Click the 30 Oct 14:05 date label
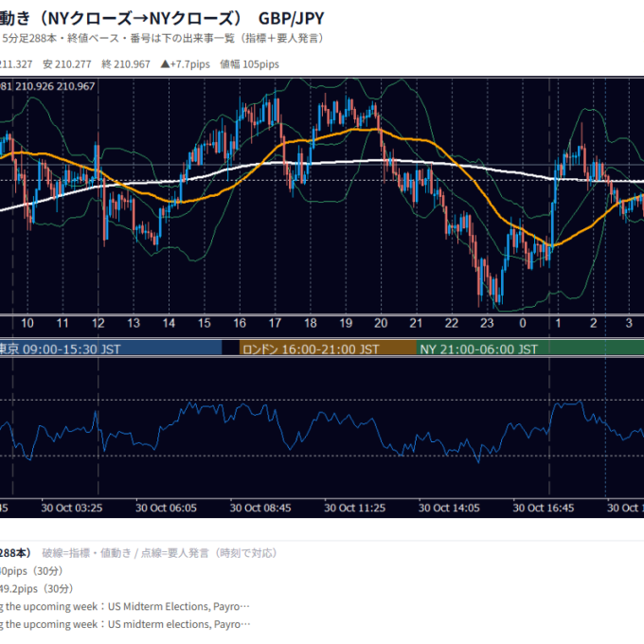The image size is (644, 644). pyautogui.click(x=449, y=508)
